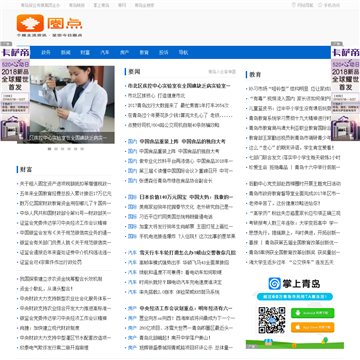The image size is (360, 360).
Task: Click 汽车 tag before 雪天行车 headline
Action: click(132, 253)
